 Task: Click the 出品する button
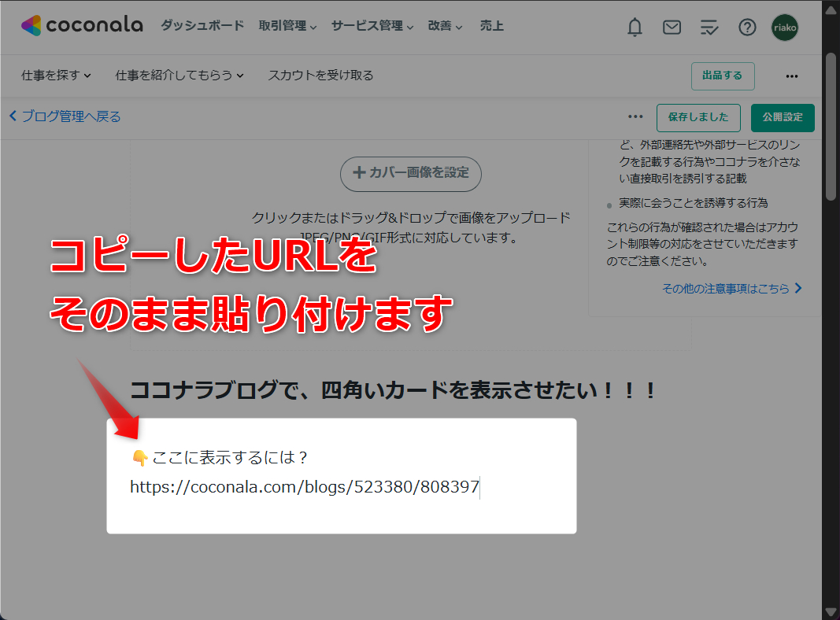click(723, 76)
